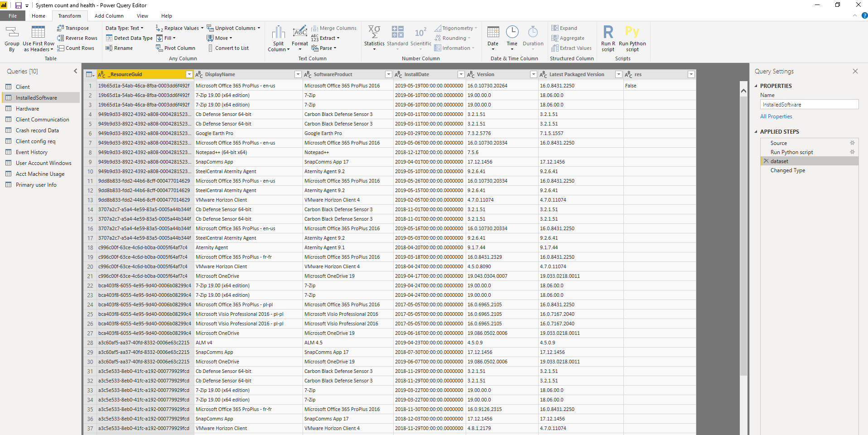
Task: Collapse the ribbon
Action: 855,15
